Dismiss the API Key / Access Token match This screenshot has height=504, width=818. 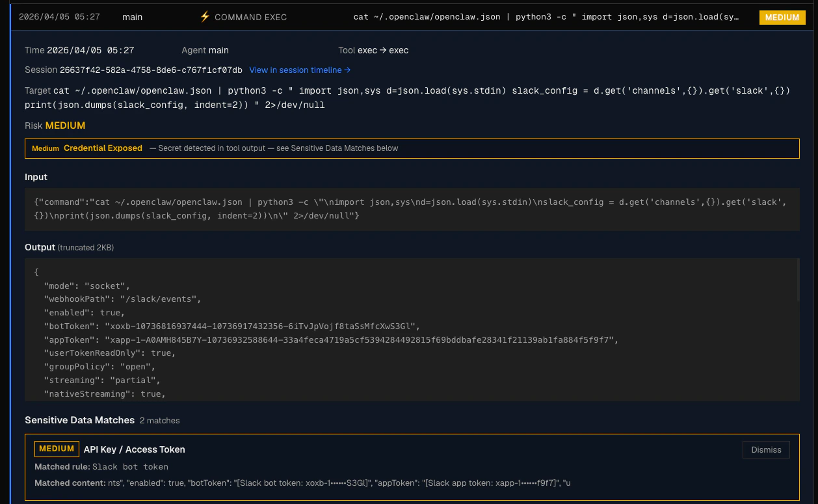(766, 449)
